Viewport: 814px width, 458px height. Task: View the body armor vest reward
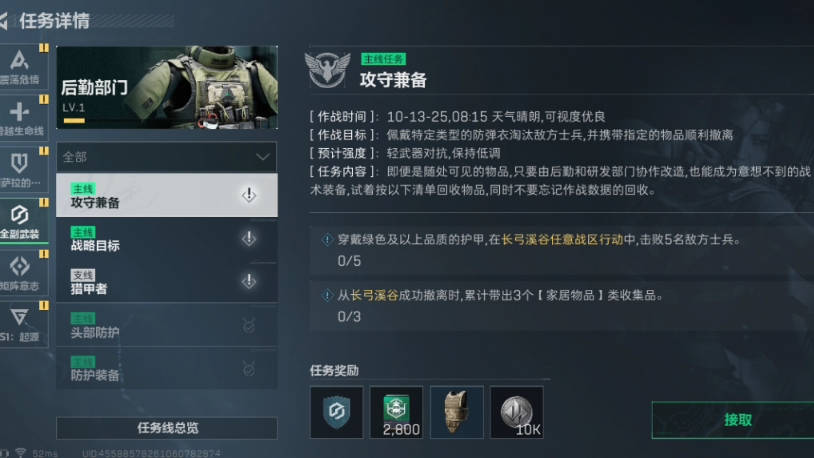click(456, 412)
